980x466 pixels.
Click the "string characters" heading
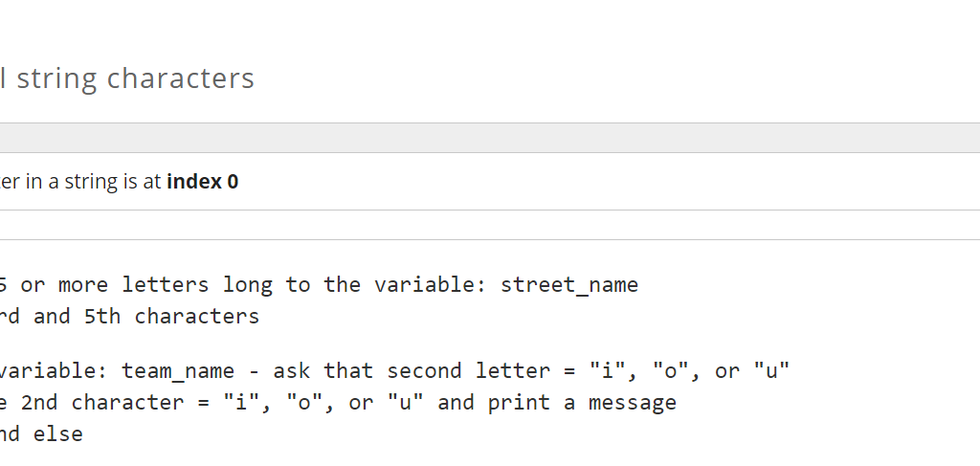(x=135, y=78)
